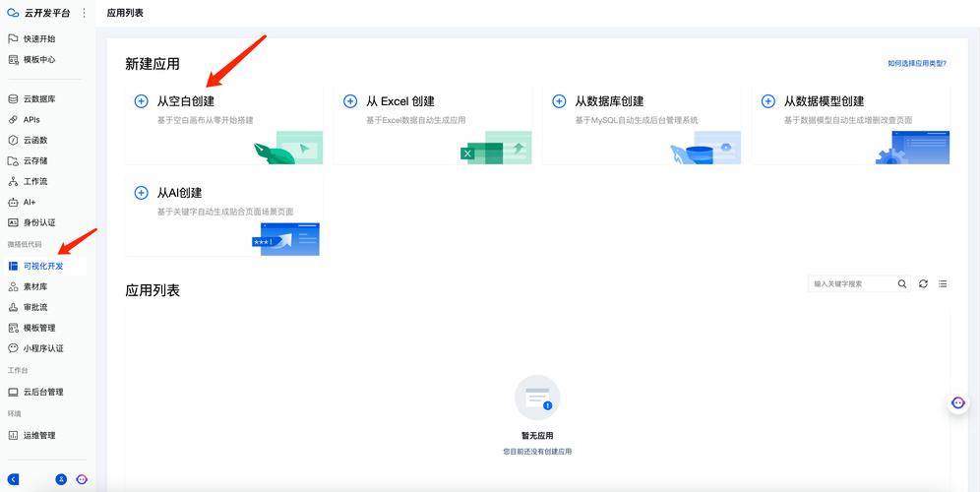Open 身份认证 in the sidebar

click(38, 222)
